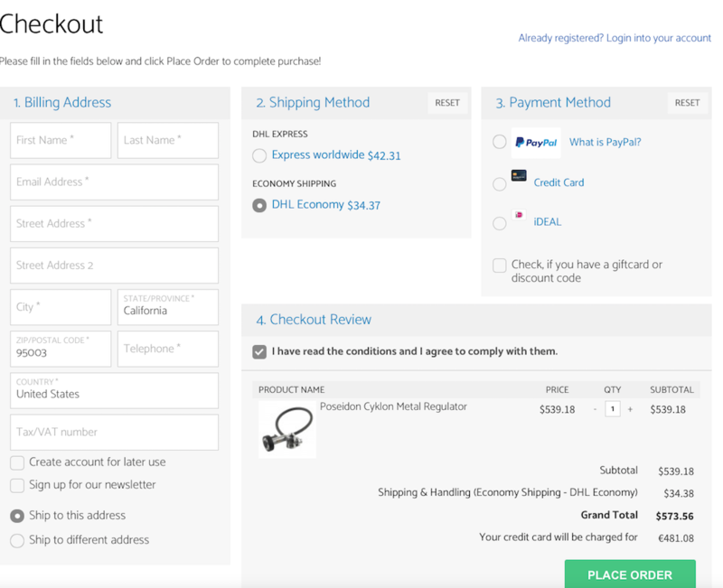Viewport: 723px width, 588px height.
Task: Increase quantity with the plus icon
Action: pos(630,409)
